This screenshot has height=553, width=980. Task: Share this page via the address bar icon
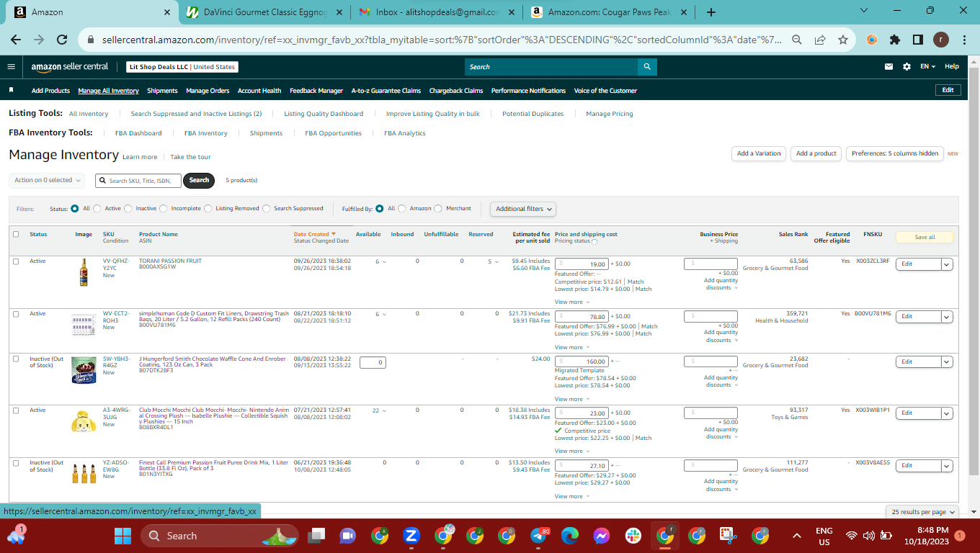click(820, 40)
